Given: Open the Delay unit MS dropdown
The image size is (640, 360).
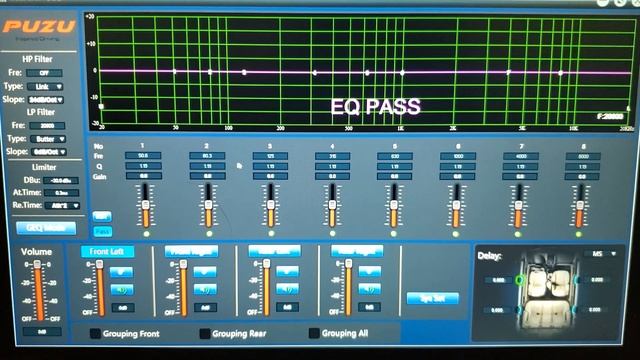Looking at the screenshot, I should pyautogui.click(x=601, y=253).
